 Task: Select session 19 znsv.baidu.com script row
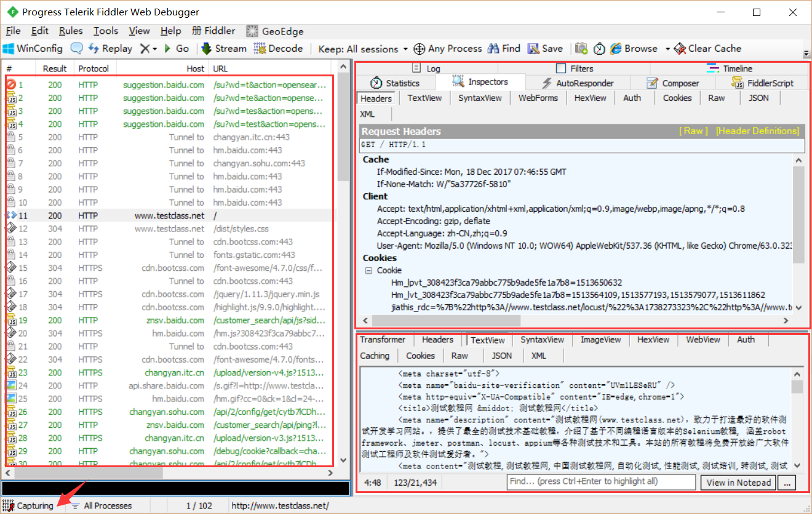(169, 320)
